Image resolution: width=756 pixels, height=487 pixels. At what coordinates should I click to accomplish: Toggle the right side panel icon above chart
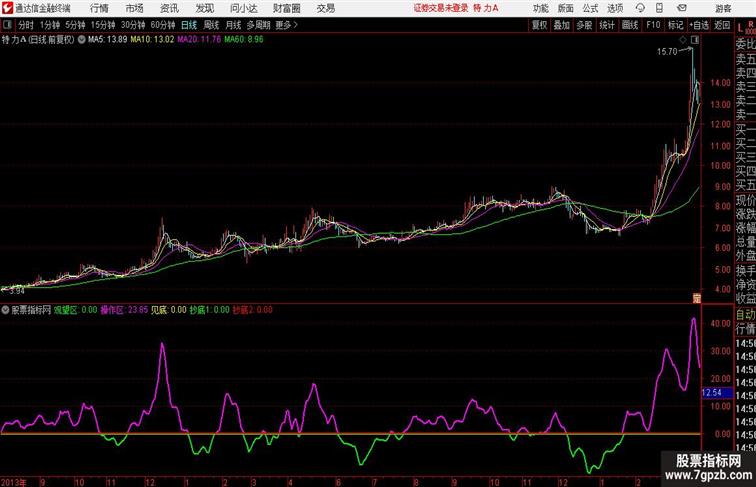[695, 40]
